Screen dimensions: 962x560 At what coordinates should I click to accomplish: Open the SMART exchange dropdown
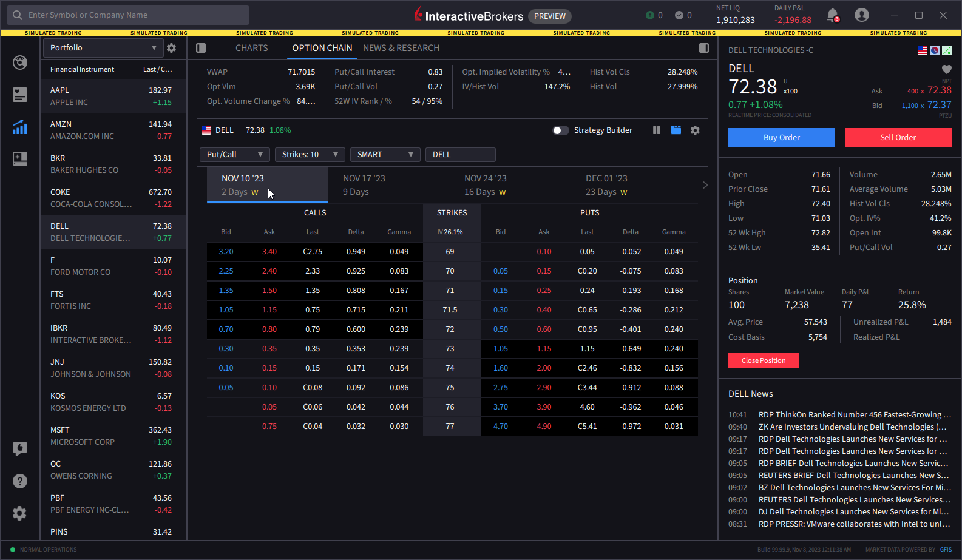click(385, 155)
